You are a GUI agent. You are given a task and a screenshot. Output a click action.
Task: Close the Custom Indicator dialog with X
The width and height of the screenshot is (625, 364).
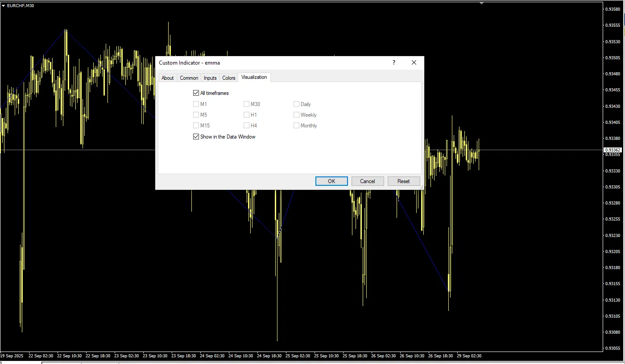tap(414, 63)
